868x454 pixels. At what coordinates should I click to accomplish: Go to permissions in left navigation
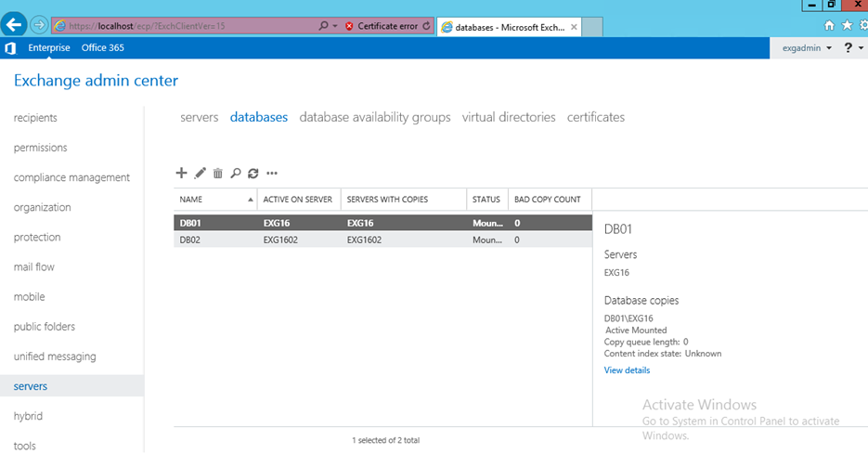[41, 148]
